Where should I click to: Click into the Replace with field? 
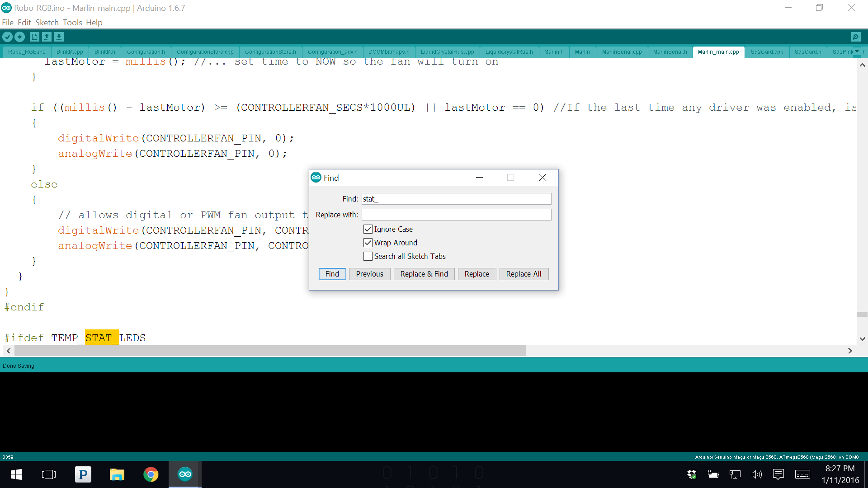(x=456, y=215)
